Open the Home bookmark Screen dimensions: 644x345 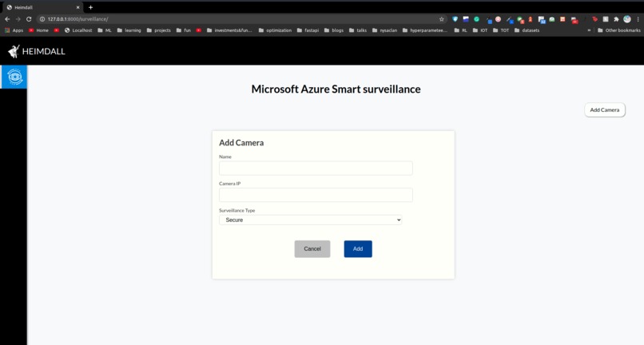coord(38,30)
